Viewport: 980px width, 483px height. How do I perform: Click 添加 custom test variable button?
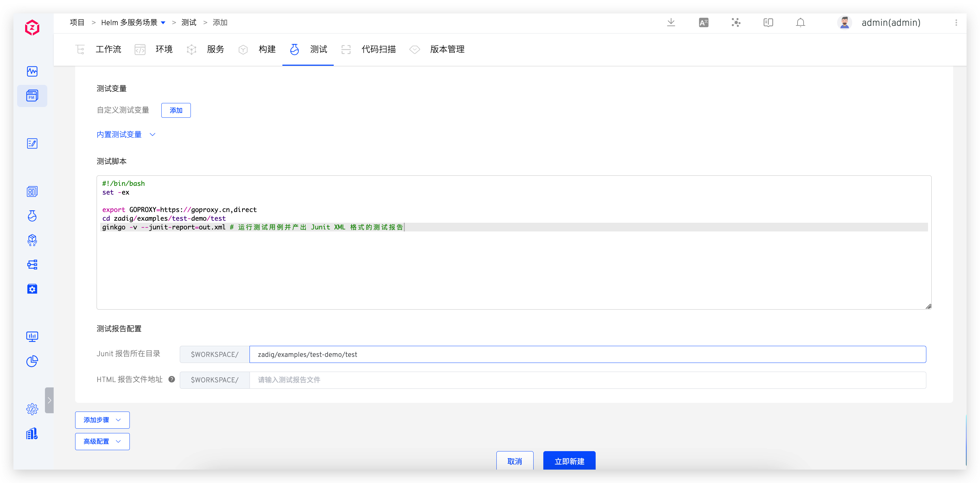click(x=176, y=110)
